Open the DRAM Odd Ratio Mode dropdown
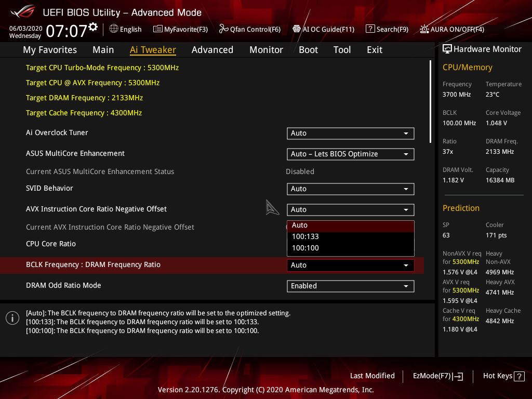 click(350, 286)
